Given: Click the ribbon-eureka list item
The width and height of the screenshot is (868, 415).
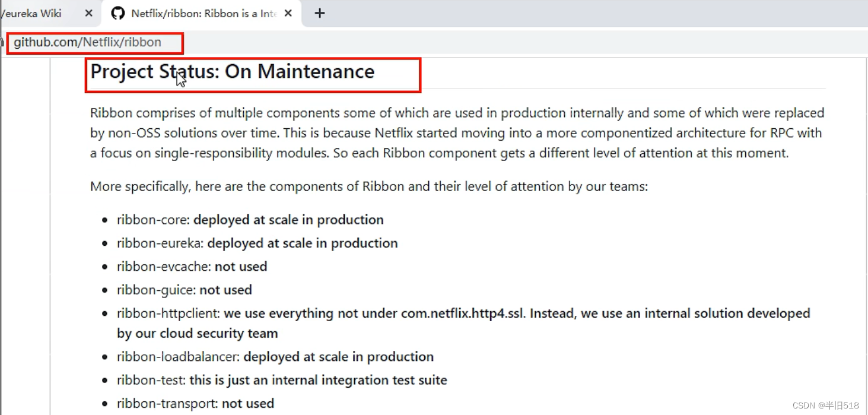Looking at the screenshot, I should (x=257, y=243).
